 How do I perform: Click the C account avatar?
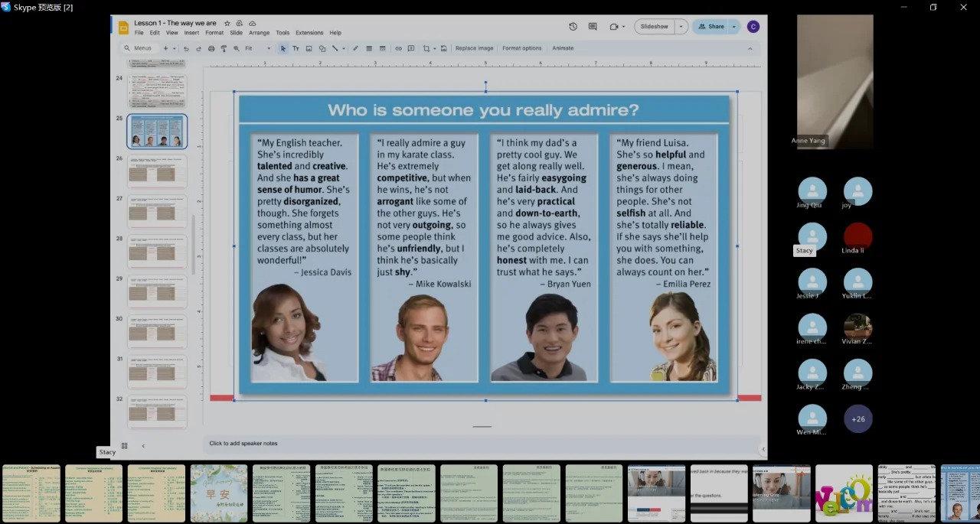coord(753,27)
